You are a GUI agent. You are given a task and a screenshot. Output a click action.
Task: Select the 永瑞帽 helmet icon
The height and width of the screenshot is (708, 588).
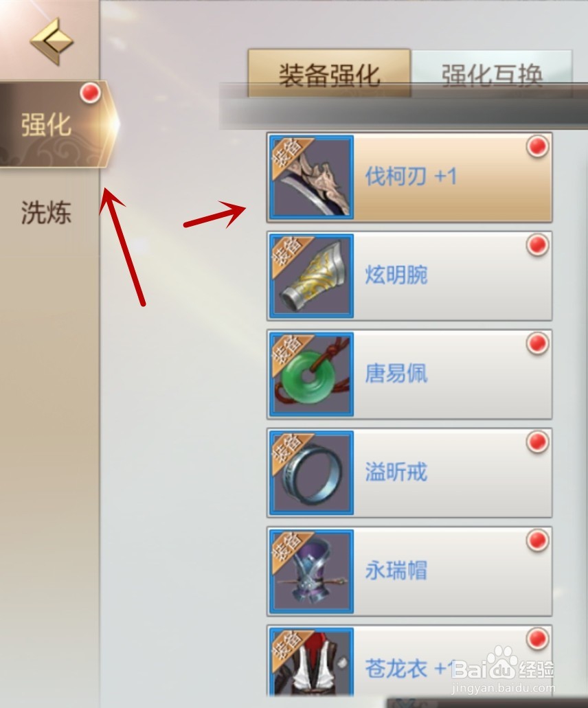tap(312, 571)
